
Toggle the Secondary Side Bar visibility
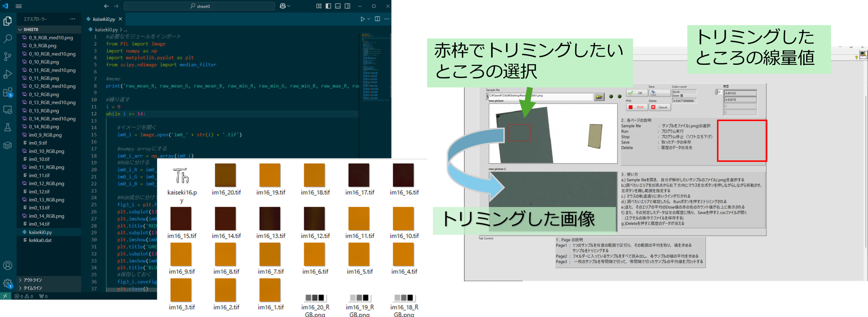[x=348, y=6]
